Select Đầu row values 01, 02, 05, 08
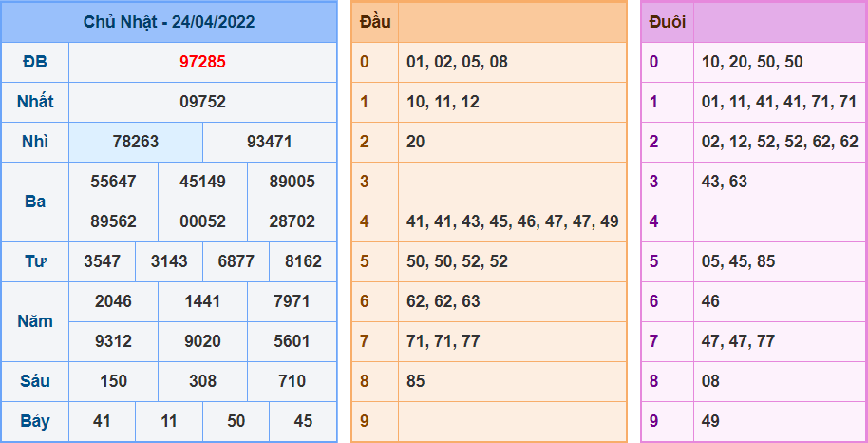The width and height of the screenshot is (868, 443). (457, 62)
